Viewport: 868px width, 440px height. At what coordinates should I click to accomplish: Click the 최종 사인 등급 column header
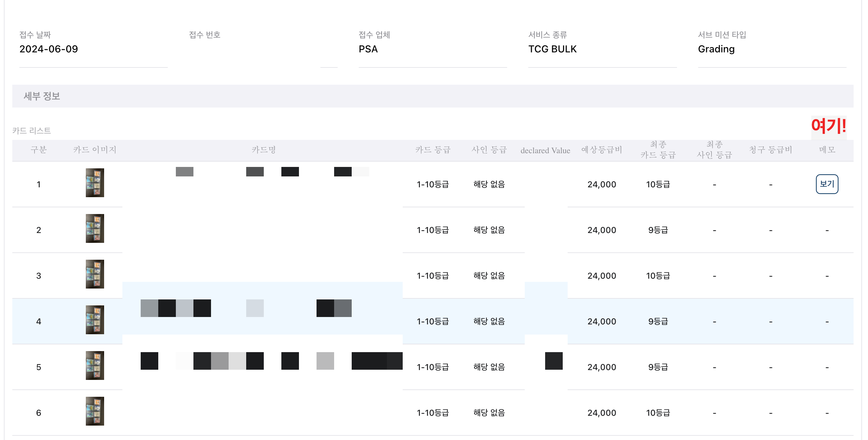tap(714, 150)
